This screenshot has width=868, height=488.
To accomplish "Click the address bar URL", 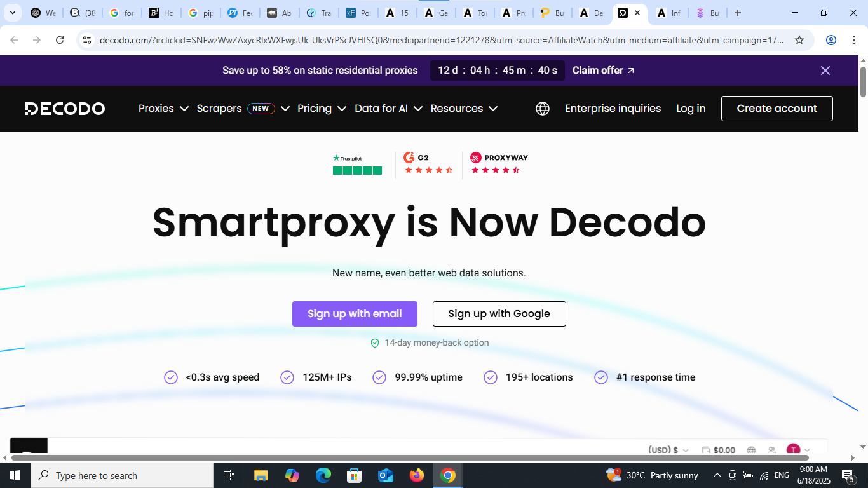I will [x=442, y=40].
